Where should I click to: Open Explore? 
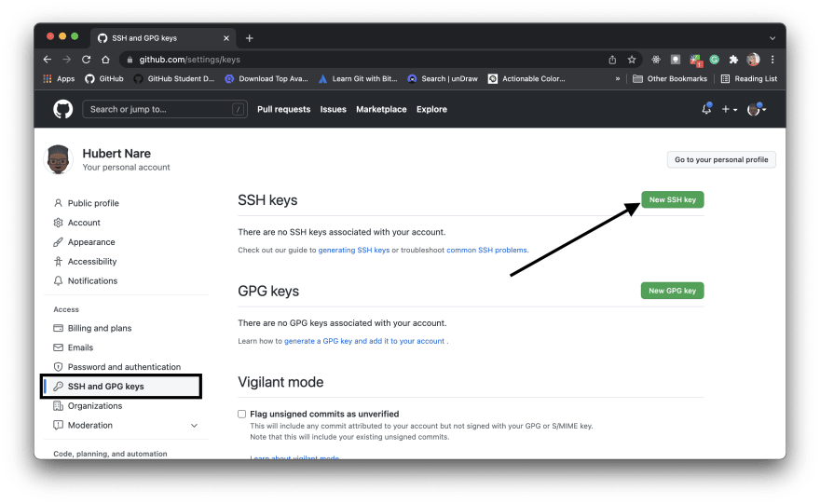coord(431,109)
